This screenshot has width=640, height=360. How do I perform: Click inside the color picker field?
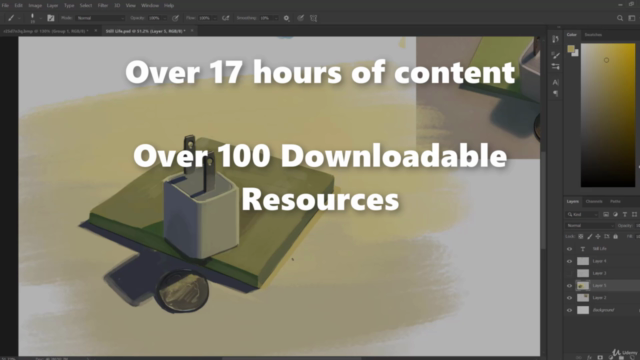click(608, 115)
